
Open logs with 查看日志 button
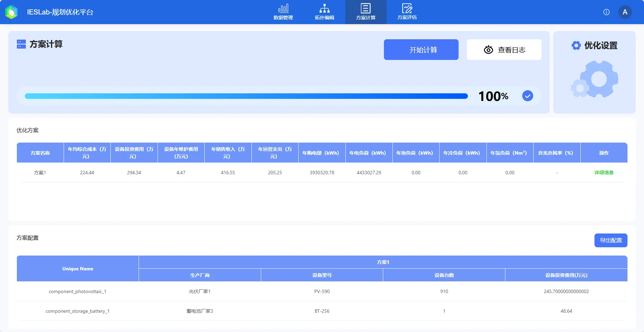(504, 50)
